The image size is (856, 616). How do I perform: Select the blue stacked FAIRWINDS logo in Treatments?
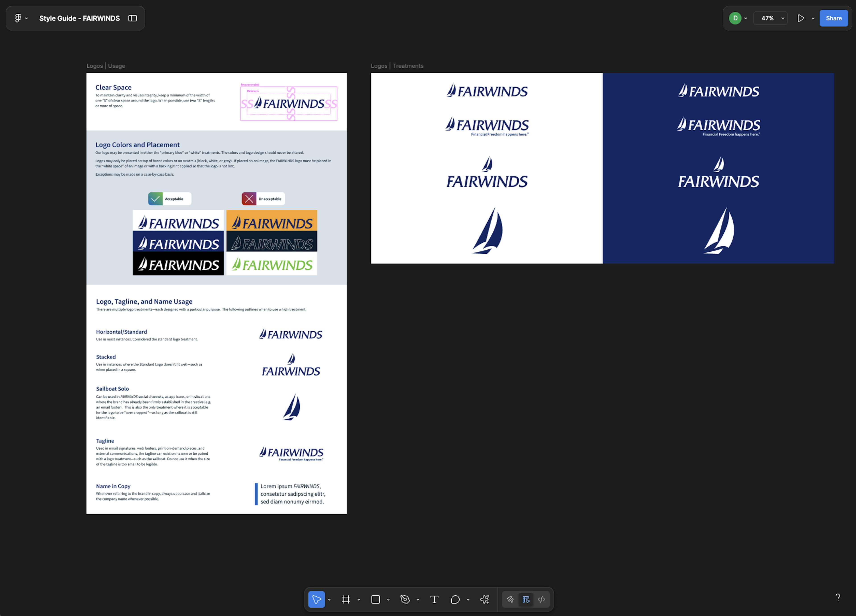pyautogui.click(x=487, y=172)
